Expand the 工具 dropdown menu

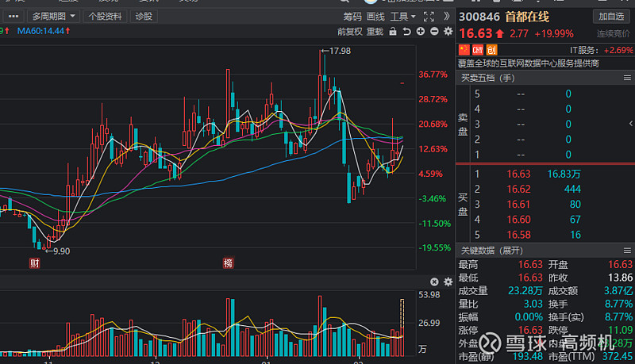coord(403,17)
